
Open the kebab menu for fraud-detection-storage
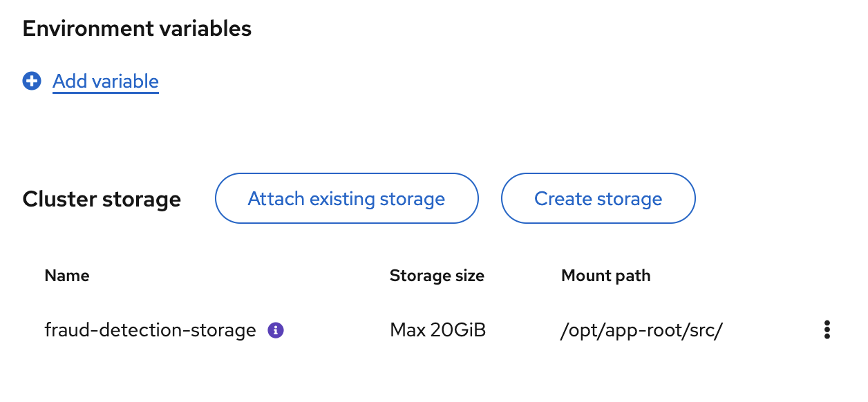tap(827, 330)
